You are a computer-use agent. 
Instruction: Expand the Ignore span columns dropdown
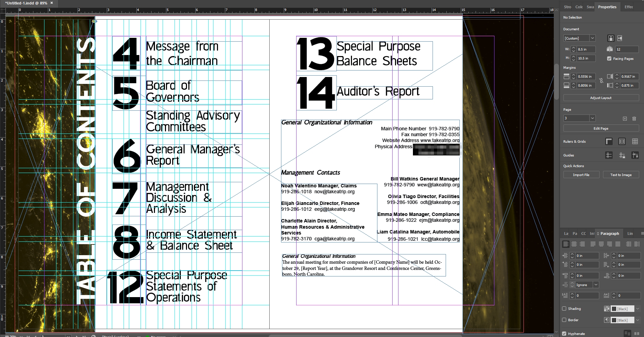click(596, 285)
